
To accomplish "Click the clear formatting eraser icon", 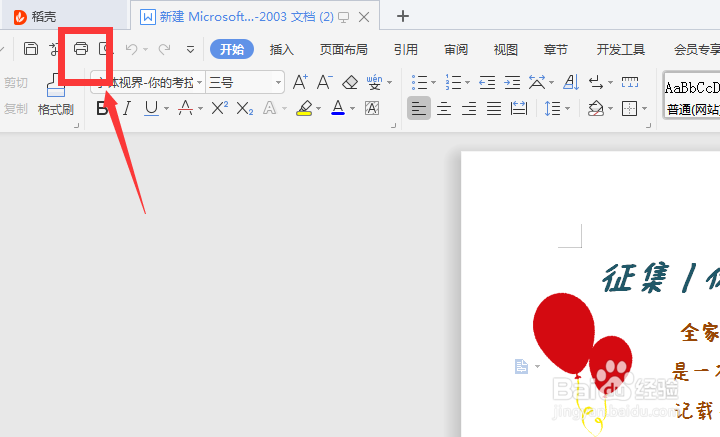I will tap(350, 83).
